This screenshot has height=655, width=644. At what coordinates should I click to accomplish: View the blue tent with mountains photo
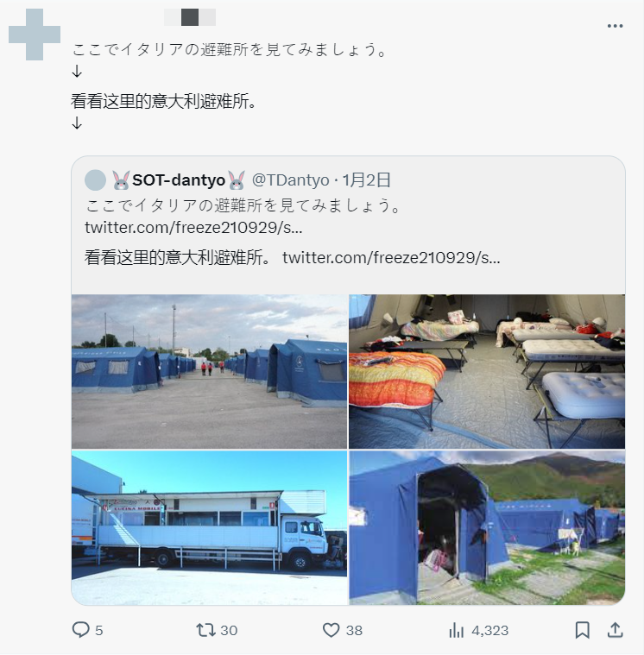[487, 527]
